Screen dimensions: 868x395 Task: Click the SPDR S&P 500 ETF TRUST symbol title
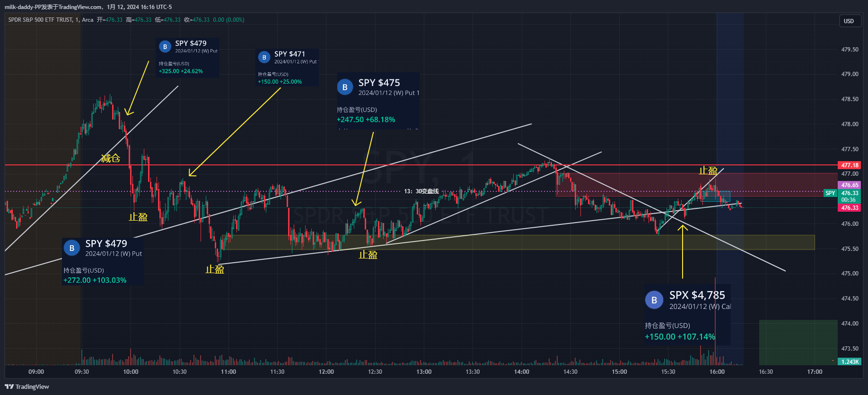click(40, 20)
